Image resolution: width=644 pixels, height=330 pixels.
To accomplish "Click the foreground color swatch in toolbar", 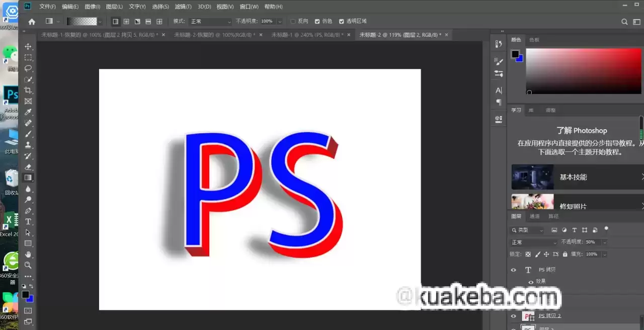I will [25, 294].
